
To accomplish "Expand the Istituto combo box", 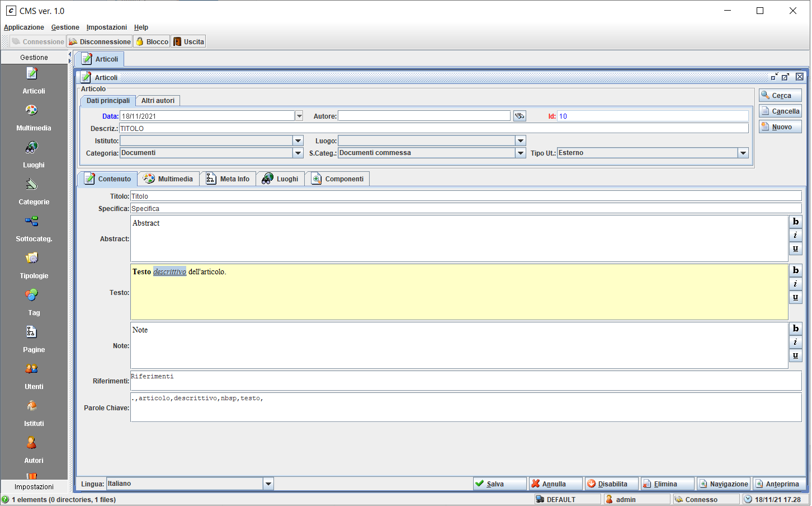I will pyautogui.click(x=298, y=140).
